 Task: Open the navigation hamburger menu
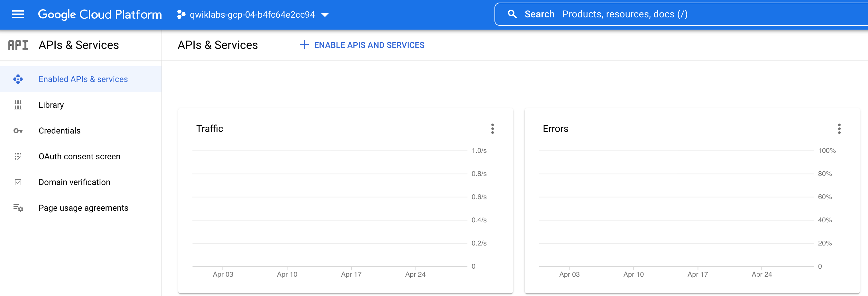18,14
